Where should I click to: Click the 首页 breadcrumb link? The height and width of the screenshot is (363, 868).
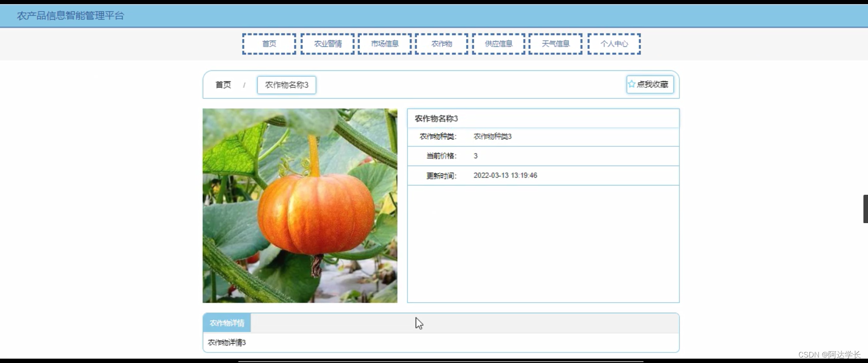223,85
